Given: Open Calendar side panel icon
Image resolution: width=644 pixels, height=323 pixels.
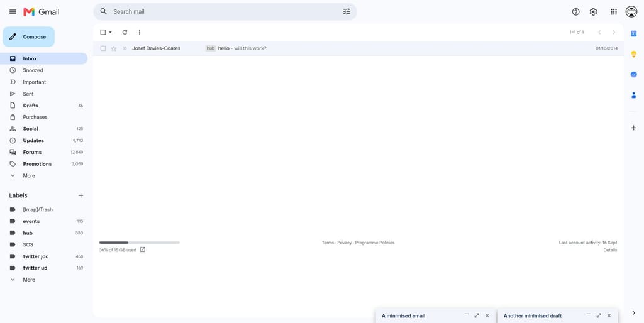Looking at the screenshot, I should (634, 34).
